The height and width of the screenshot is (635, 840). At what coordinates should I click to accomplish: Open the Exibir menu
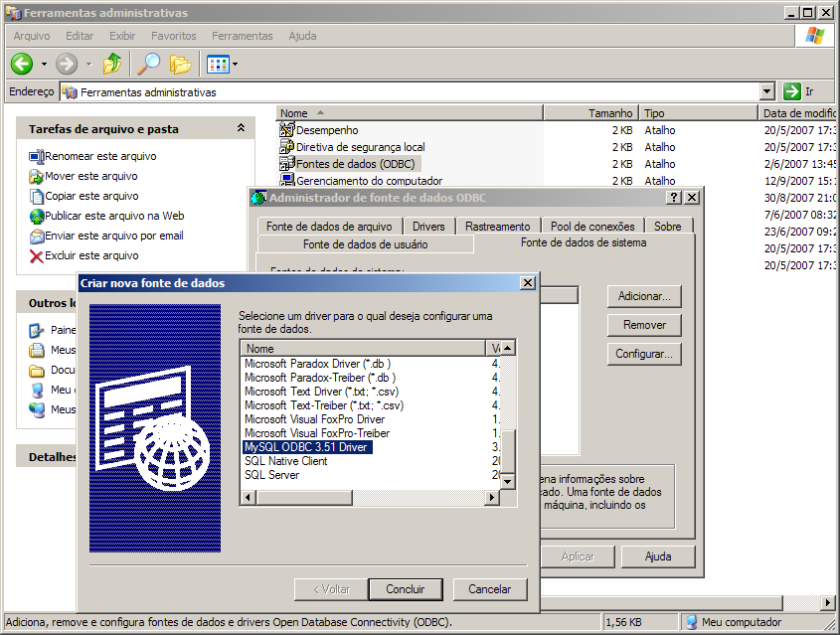[x=122, y=36]
